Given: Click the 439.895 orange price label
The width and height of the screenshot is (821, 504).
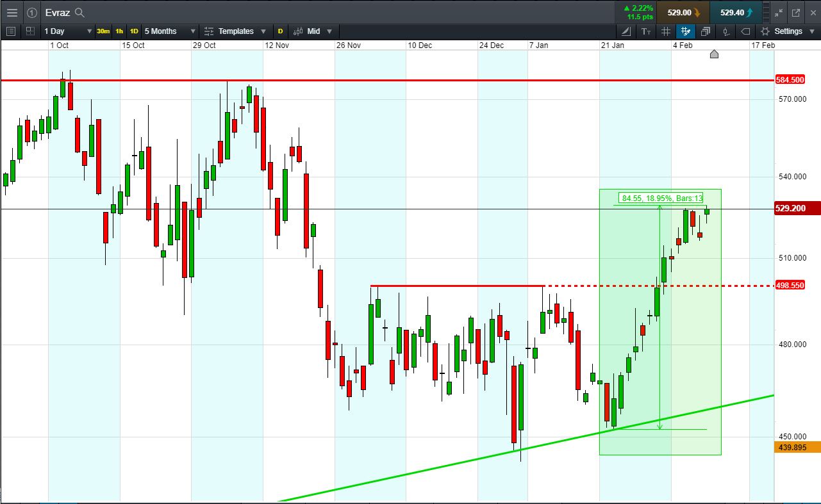Looking at the screenshot, I should tap(797, 448).
